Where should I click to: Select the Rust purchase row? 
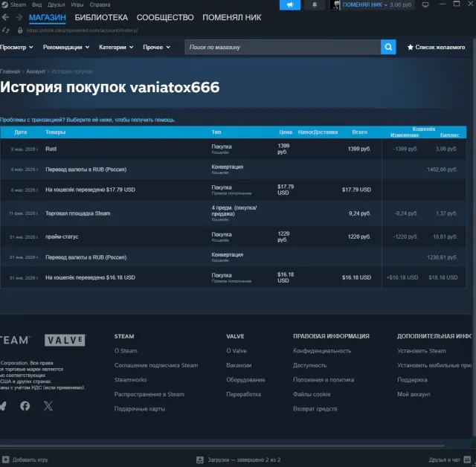[x=233, y=149]
